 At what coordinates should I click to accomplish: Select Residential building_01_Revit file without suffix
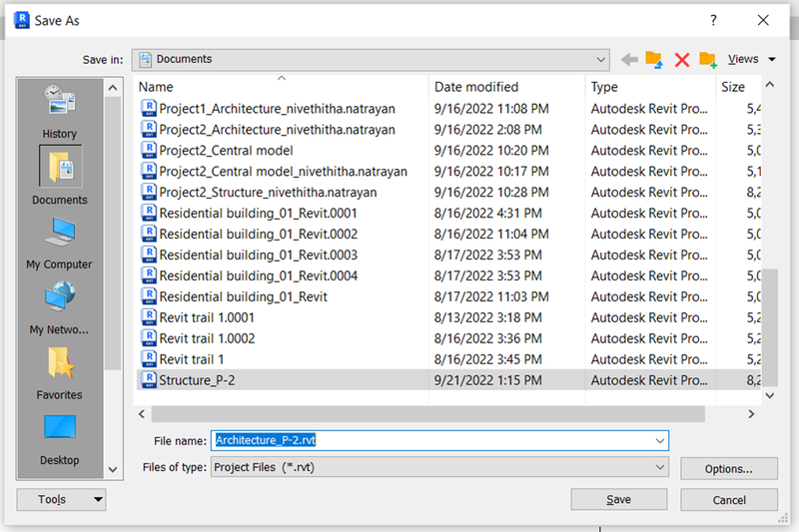[x=243, y=296]
